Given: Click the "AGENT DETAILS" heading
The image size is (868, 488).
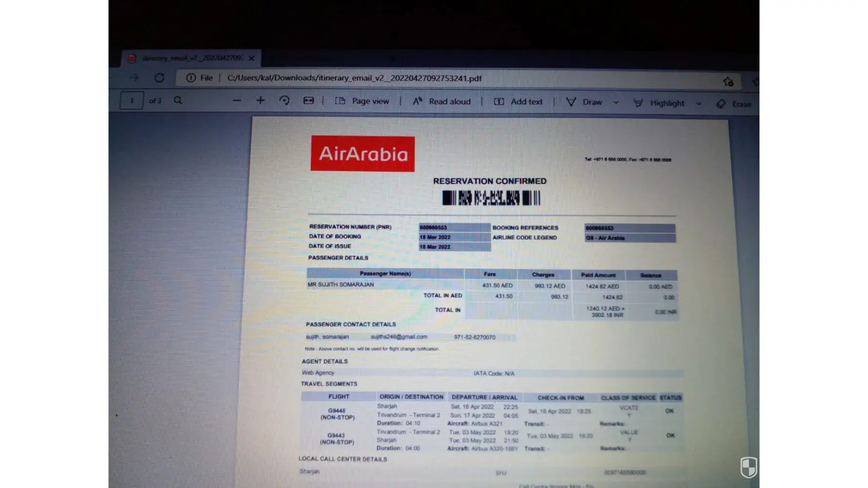Looking at the screenshot, I should point(325,362).
